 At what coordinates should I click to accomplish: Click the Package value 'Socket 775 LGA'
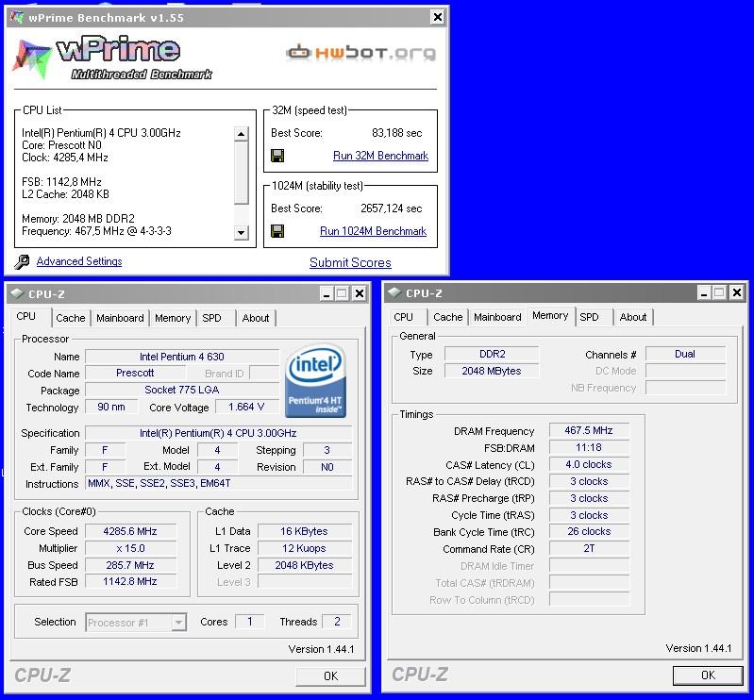coord(182,390)
